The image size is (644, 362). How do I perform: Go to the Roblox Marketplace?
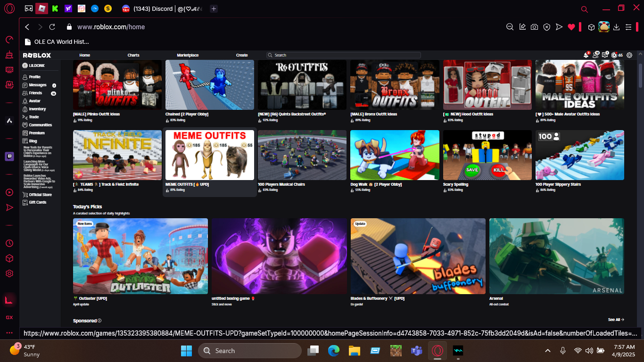188,55
